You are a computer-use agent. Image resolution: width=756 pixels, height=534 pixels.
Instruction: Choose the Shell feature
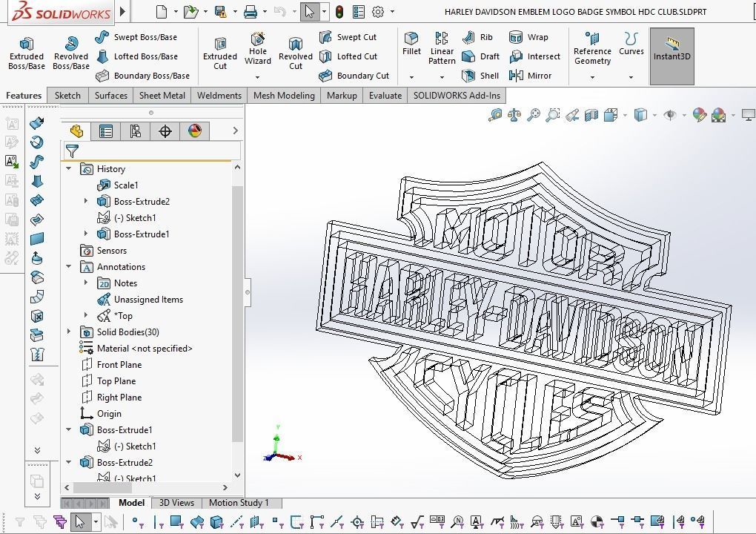pos(480,76)
